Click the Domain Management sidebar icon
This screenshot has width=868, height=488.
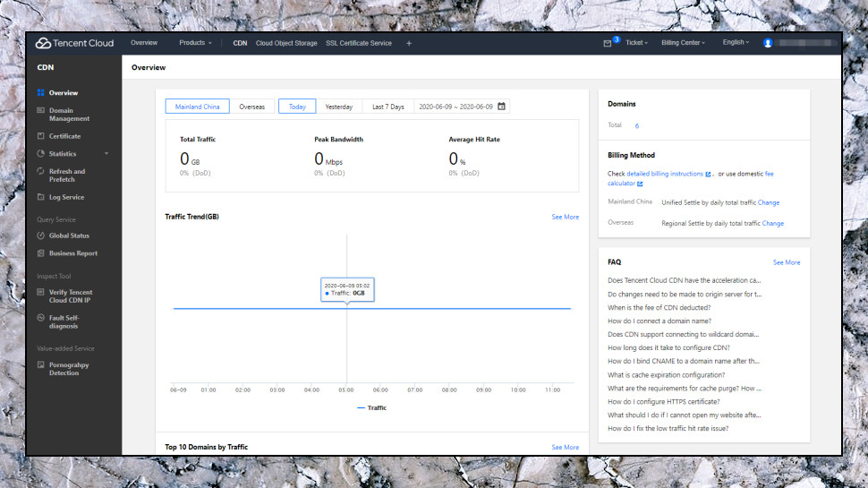pyautogui.click(x=40, y=111)
